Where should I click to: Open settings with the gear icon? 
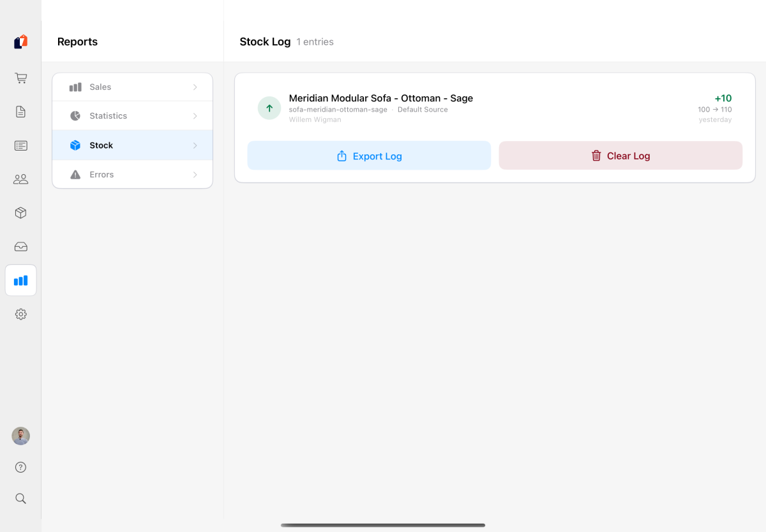point(20,314)
